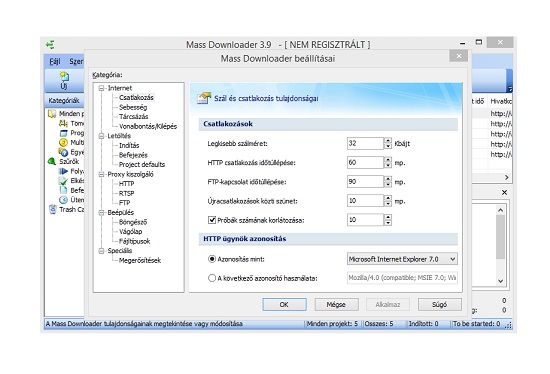
Task: Decrease the Újracsatlakozások közti szünet value
Action: coord(388,204)
